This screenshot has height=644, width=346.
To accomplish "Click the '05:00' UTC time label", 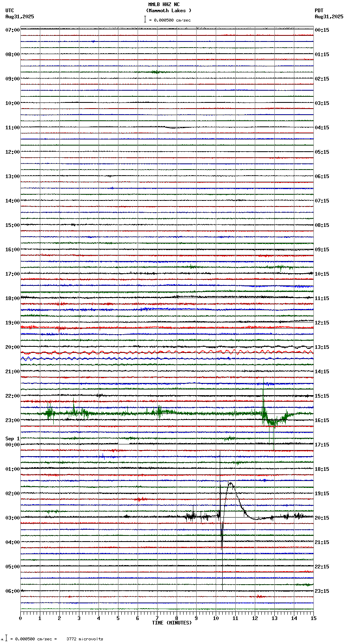I will pyautogui.click(x=13, y=567).
